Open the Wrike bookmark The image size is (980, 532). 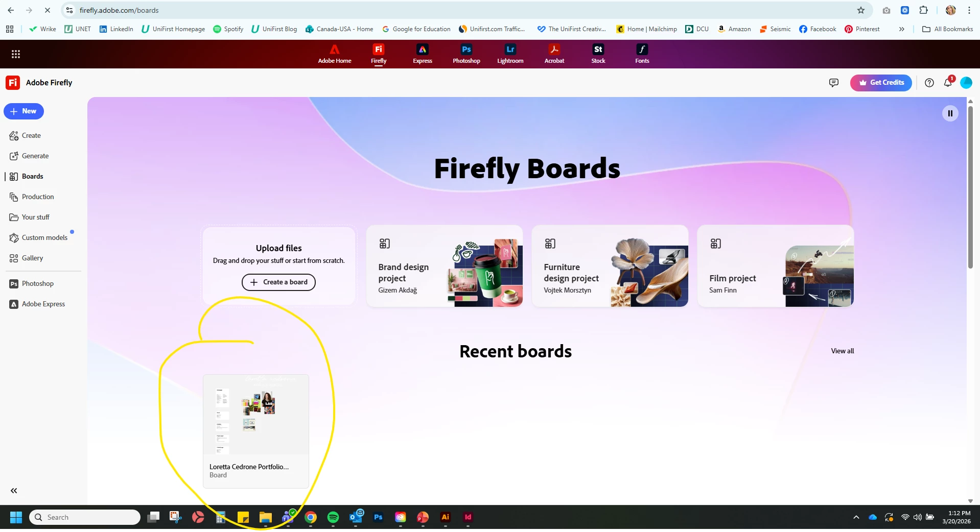(x=43, y=29)
